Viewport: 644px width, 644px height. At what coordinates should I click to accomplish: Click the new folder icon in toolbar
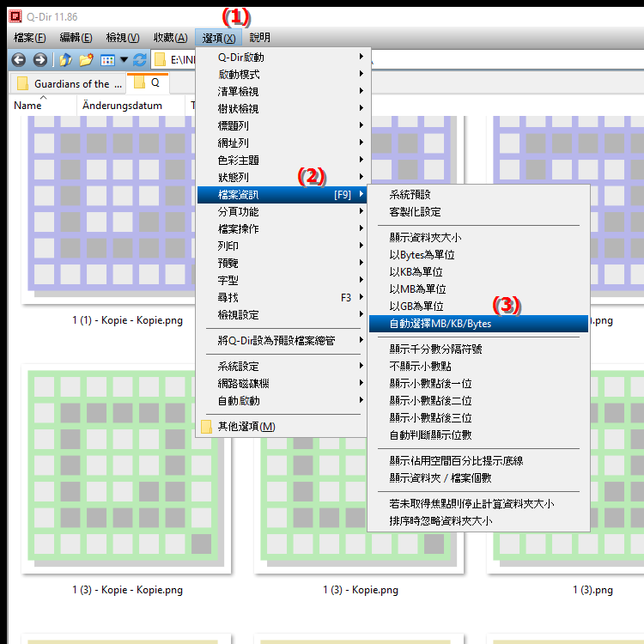tap(86, 60)
